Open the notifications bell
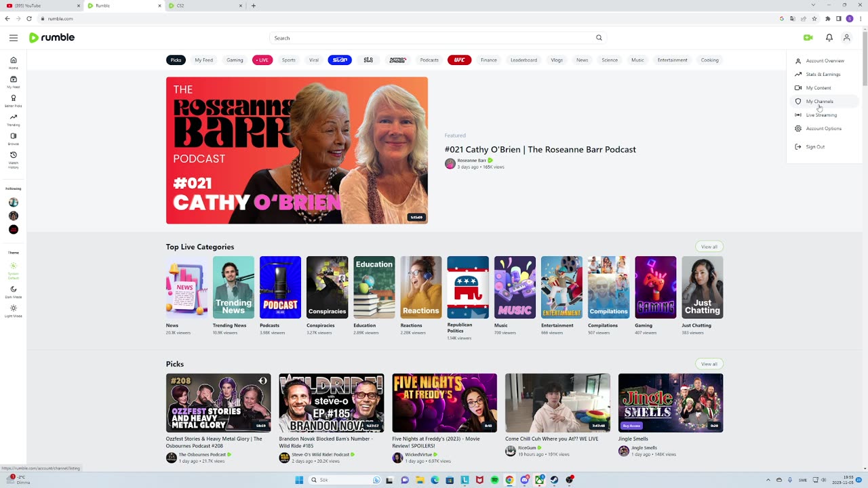 click(829, 38)
